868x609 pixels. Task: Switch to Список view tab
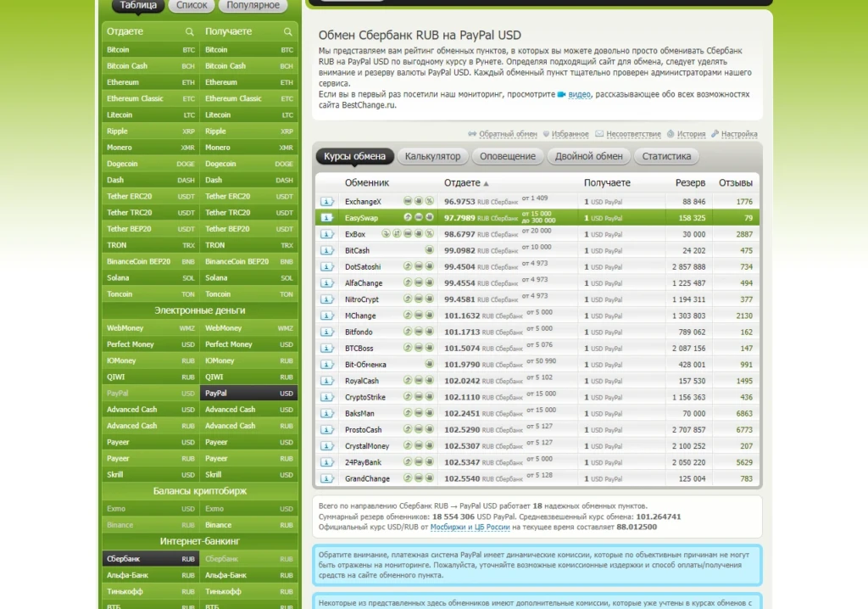(192, 6)
